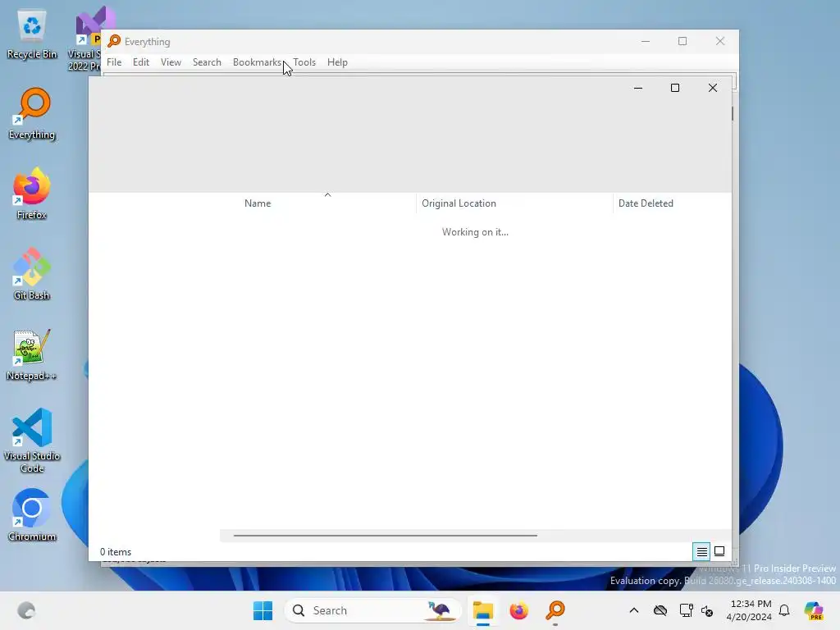Close the Recycle Bin window
This screenshot has height=630, width=840.
[x=713, y=88]
